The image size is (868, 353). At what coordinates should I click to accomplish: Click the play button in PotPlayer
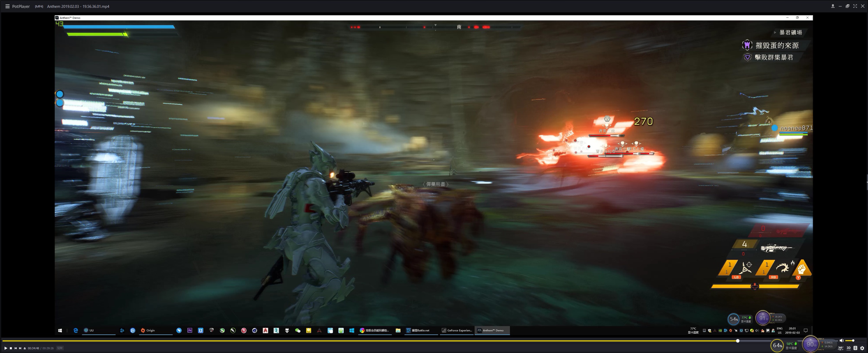click(x=6, y=348)
